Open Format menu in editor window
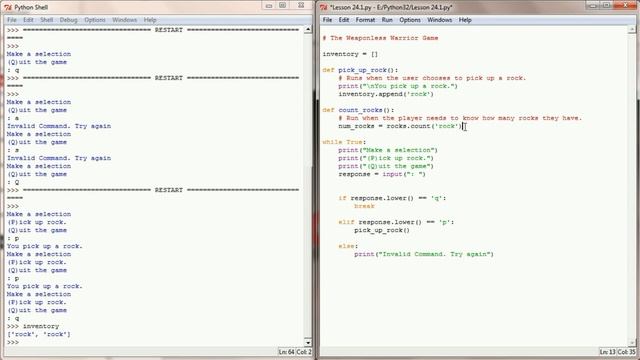640x360 pixels. [x=365, y=20]
